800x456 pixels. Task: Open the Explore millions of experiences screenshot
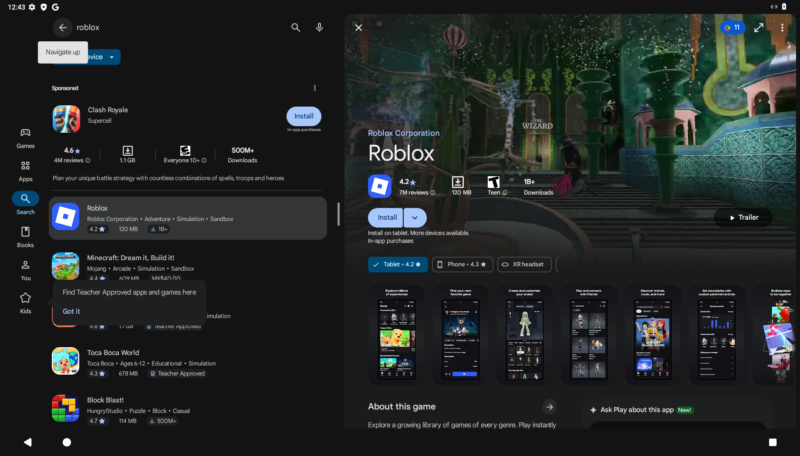396,335
